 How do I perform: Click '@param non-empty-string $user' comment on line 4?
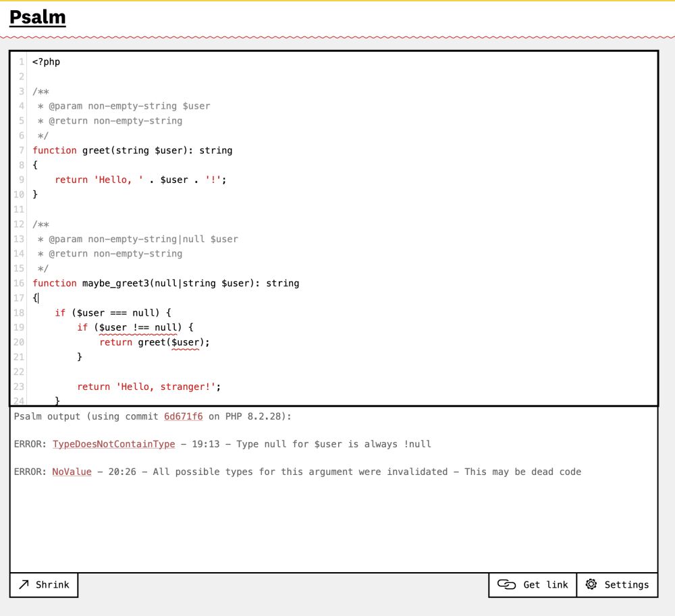129,106
